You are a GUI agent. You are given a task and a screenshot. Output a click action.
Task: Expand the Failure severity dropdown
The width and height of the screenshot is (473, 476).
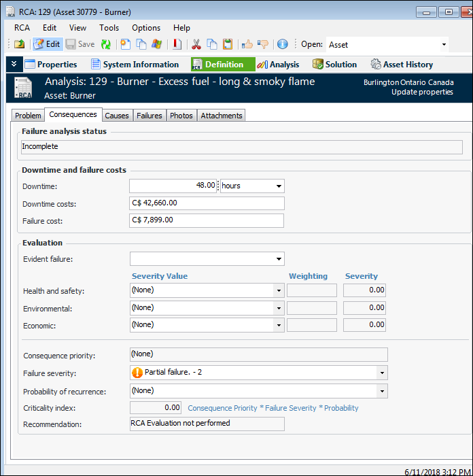383,373
